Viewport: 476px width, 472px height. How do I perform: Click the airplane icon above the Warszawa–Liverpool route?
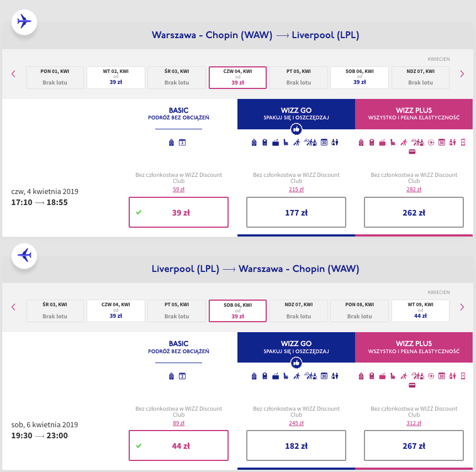point(24,22)
